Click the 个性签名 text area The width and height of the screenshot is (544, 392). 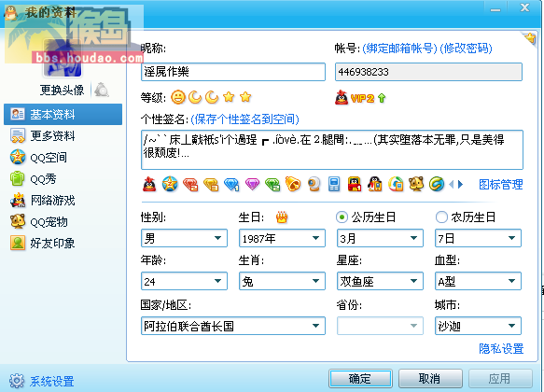coord(332,149)
